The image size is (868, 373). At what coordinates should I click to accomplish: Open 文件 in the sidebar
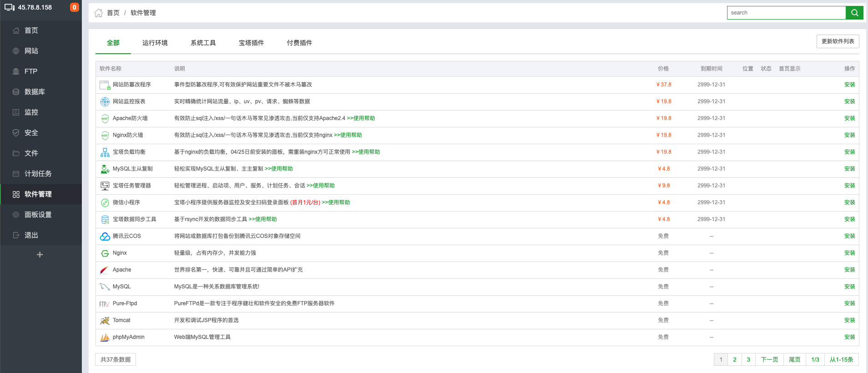[x=41, y=153]
